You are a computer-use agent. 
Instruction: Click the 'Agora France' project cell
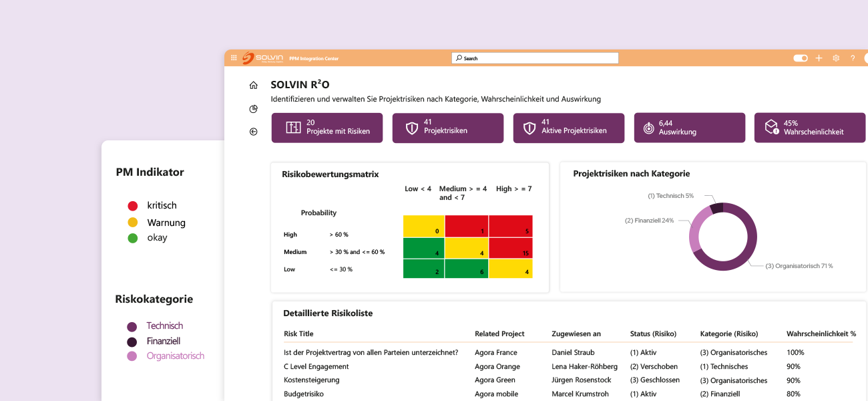tap(496, 352)
